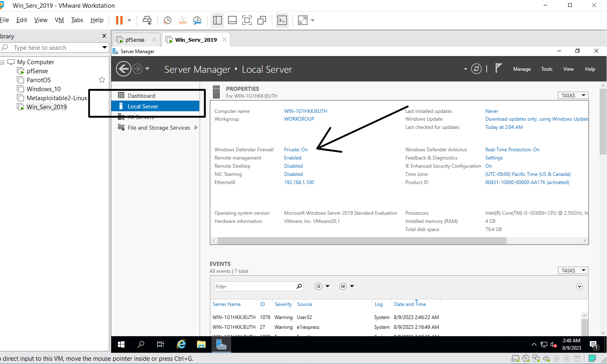The image size is (607, 364).
Task: Open the saved queries dropdown
Action: pos(347,286)
